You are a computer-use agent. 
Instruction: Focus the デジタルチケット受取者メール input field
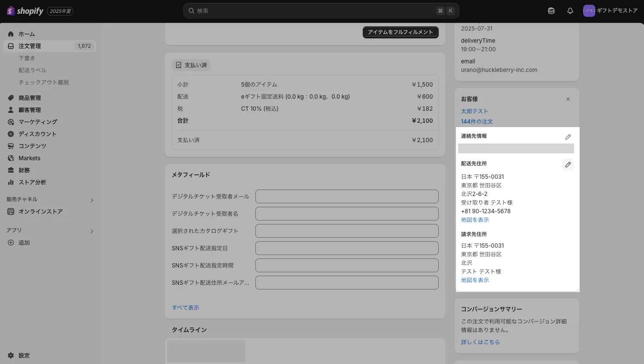[x=346, y=196]
